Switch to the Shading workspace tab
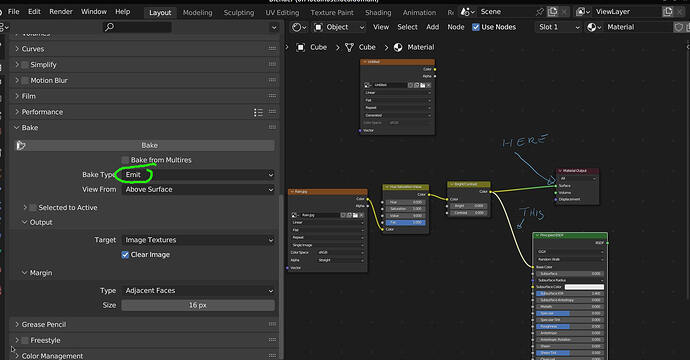The image size is (690, 360). point(378,13)
